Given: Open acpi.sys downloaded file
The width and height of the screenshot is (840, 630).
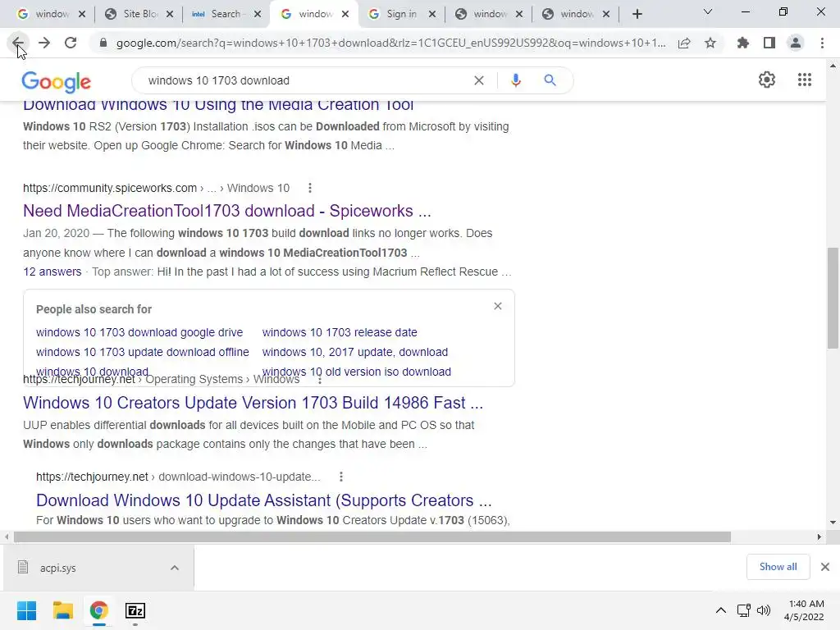Looking at the screenshot, I should 58,568.
